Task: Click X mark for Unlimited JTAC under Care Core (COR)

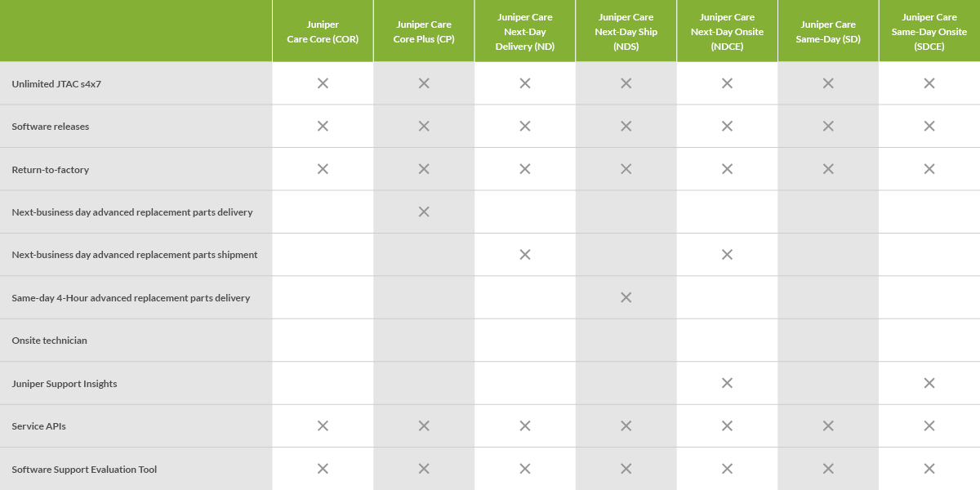Action: tap(323, 83)
